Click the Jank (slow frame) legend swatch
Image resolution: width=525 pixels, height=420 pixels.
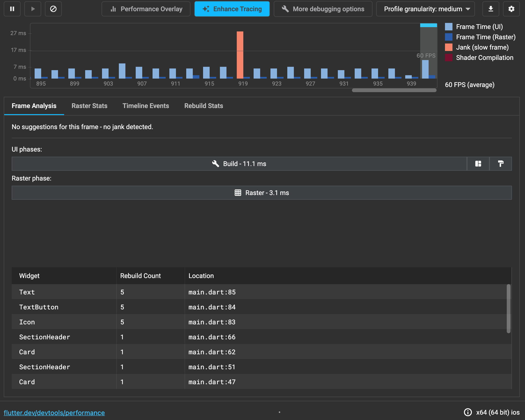tap(448, 47)
